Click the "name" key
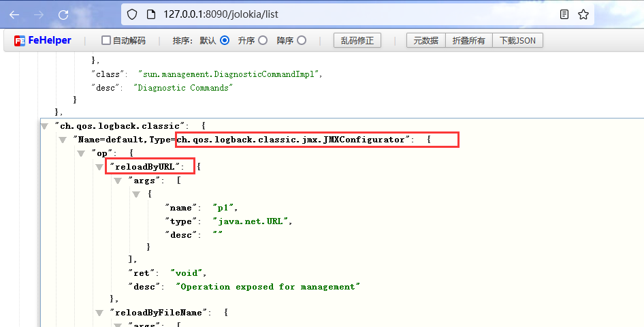This screenshot has width=644, height=327. (180, 208)
